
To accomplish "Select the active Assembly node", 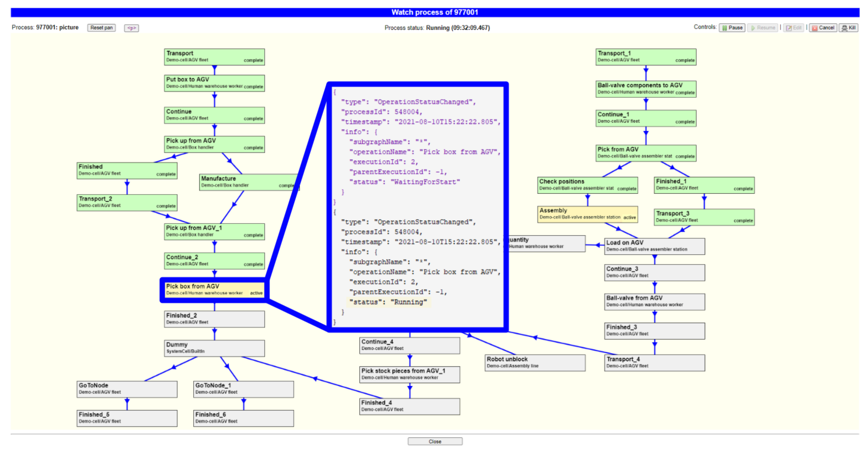I will tap(587, 214).
